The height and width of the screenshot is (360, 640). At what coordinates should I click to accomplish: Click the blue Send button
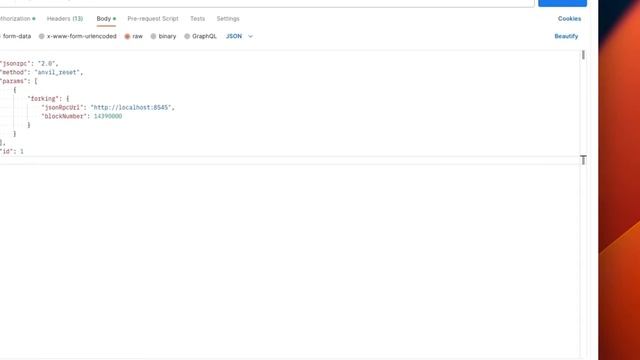562,3
